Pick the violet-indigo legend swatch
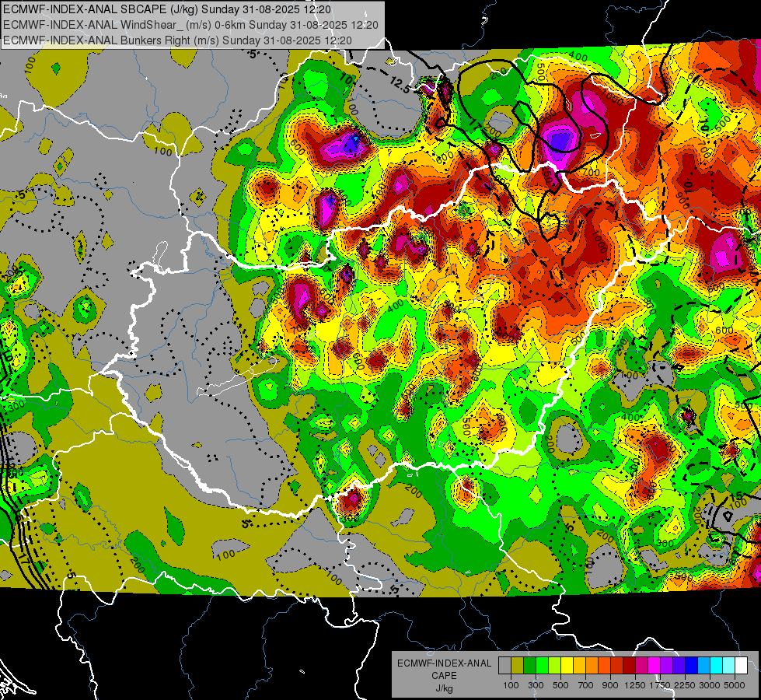This screenshot has height=700, width=761. coord(679,666)
